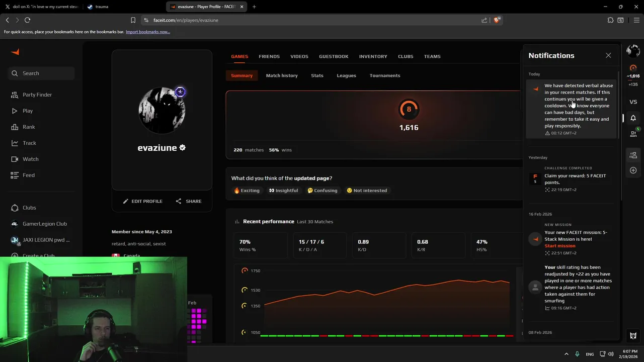Click the HS% 47% stat card

pos(496,245)
